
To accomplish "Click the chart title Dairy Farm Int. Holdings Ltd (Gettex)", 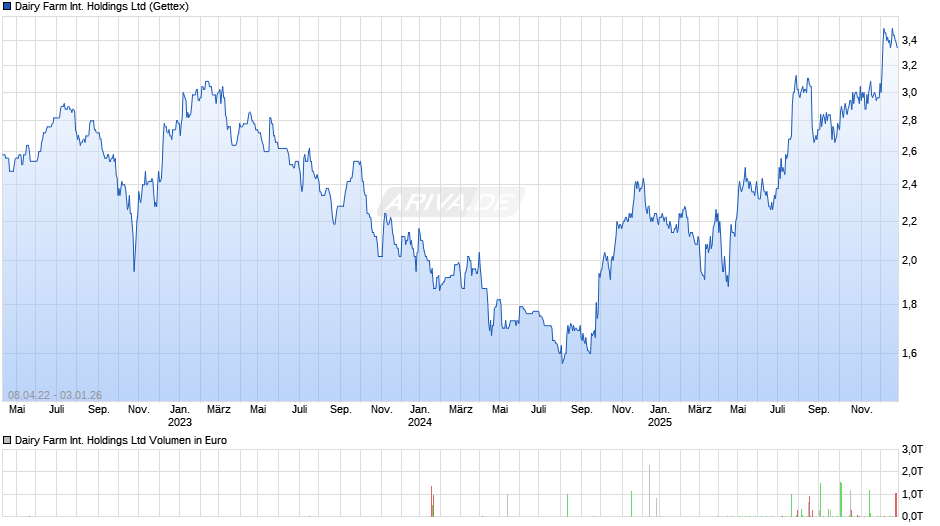I will [x=102, y=7].
